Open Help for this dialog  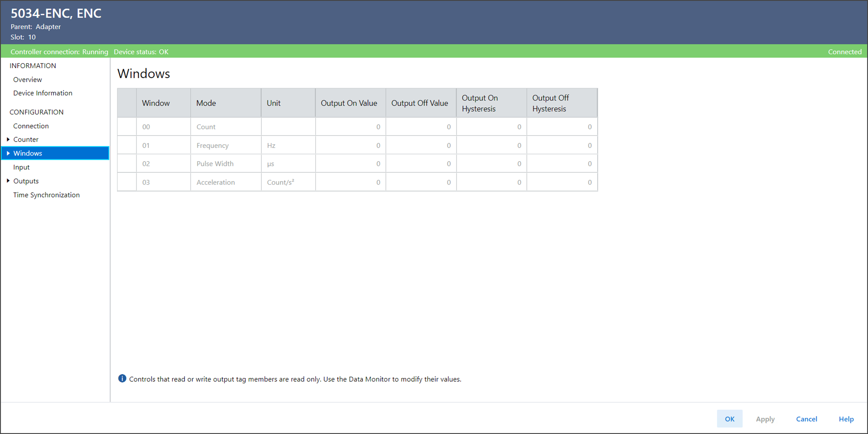tap(846, 419)
